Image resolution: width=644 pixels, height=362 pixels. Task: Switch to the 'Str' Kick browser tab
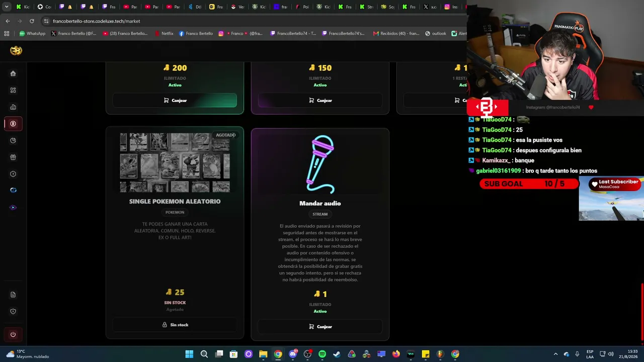(x=366, y=7)
